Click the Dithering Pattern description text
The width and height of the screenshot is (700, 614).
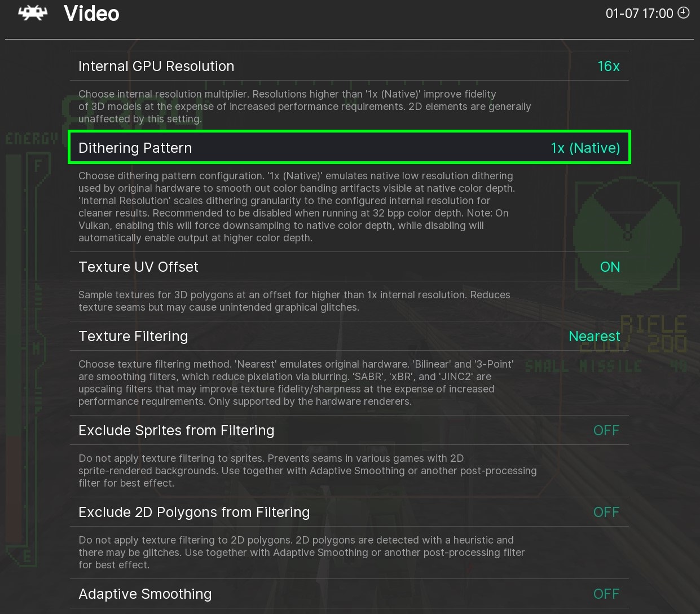pos(297,207)
